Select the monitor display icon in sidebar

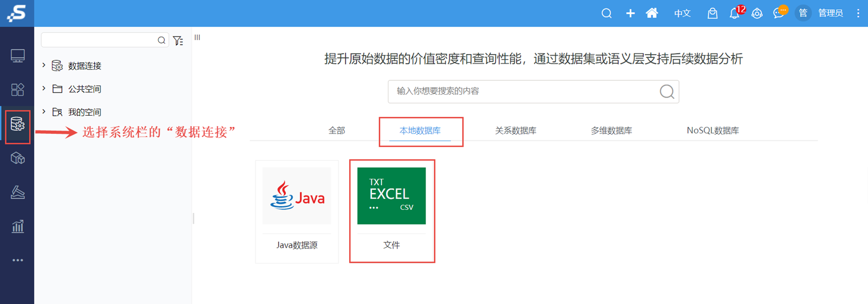[x=18, y=56]
